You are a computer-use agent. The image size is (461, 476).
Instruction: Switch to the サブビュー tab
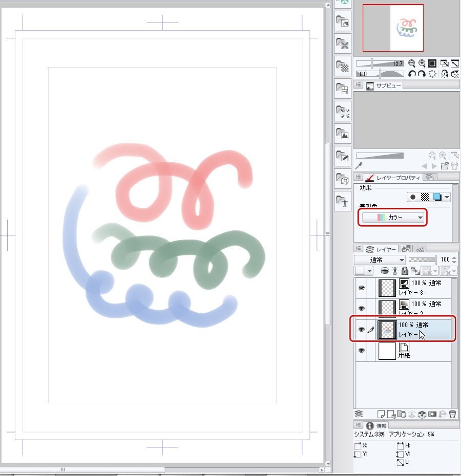pos(384,86)
